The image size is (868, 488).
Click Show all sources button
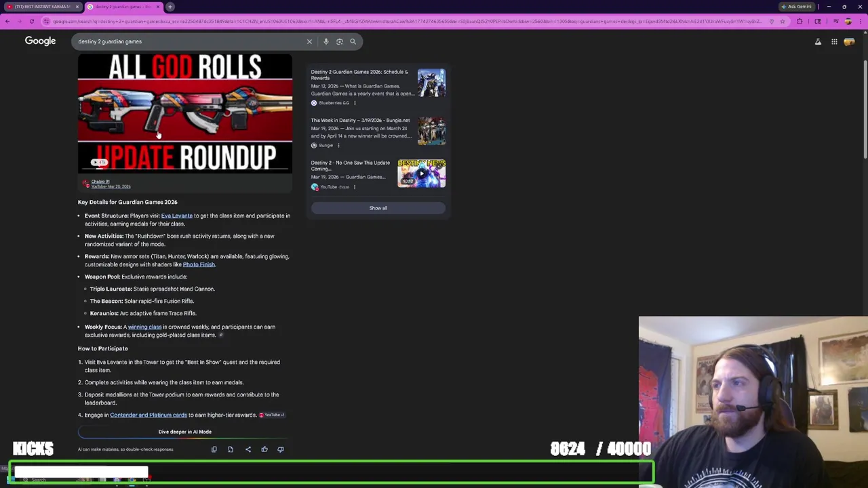click(378, 208)
